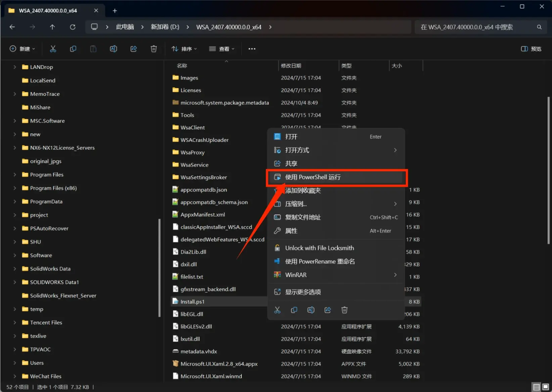Choose Copy file address entry
Screen dimensions: 552x392
pos(336,217)
